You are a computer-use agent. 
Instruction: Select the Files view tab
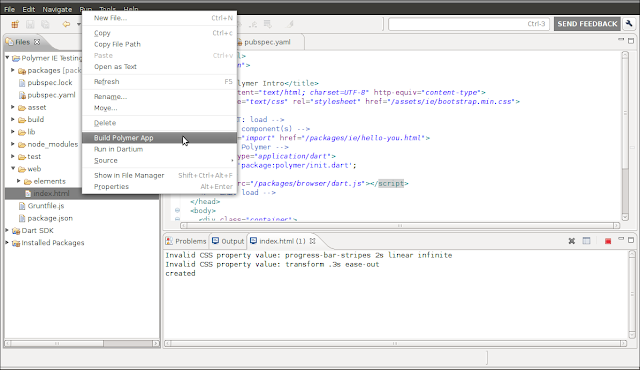coord(22,42)
